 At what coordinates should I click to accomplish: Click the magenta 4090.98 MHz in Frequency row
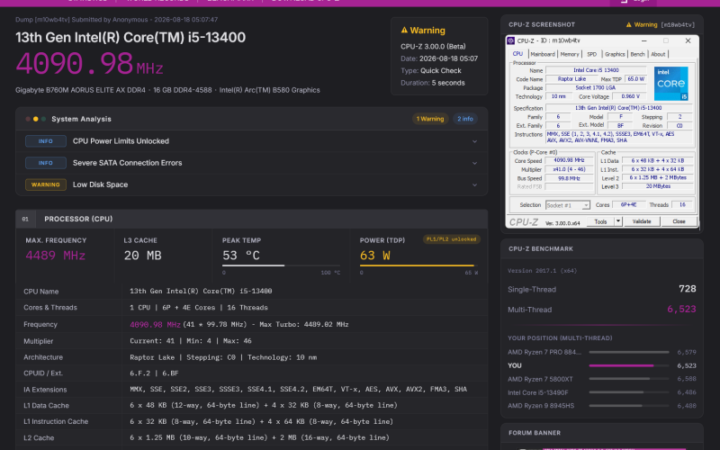click(155, 325)
